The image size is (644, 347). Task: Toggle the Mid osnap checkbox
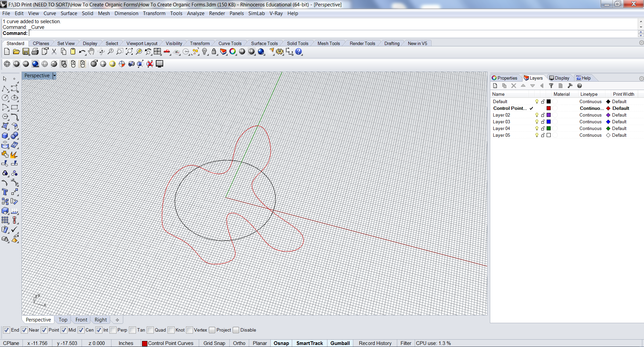tap(64, 330)
